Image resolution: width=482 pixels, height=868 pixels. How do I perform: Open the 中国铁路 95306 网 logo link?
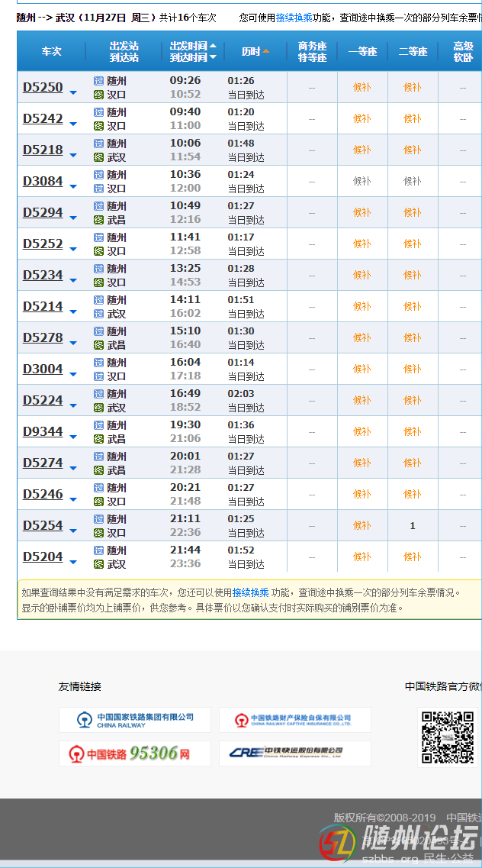(x=135, y=753)
